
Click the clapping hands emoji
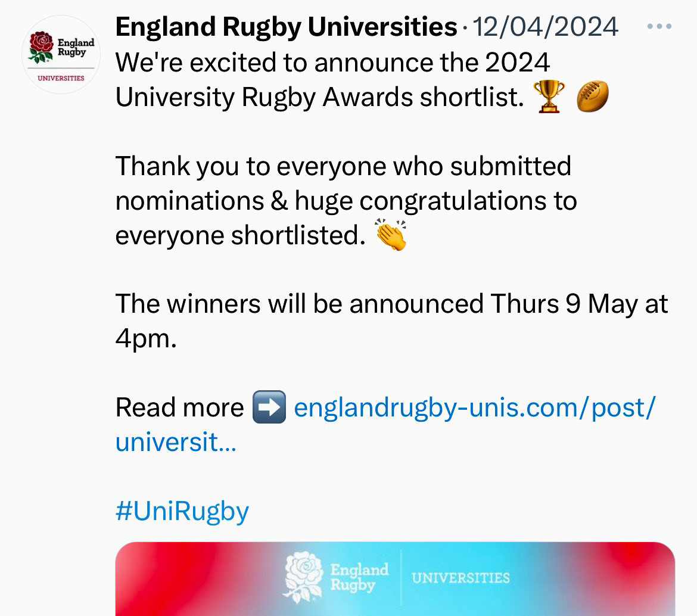[391, 235]
